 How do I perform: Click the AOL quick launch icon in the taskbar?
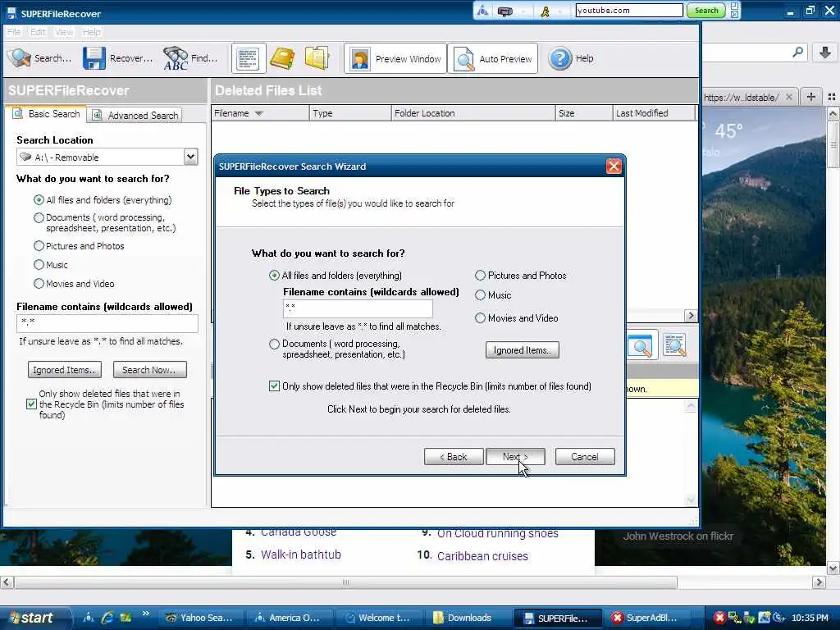pyautogui.click(x=89, y=617)
